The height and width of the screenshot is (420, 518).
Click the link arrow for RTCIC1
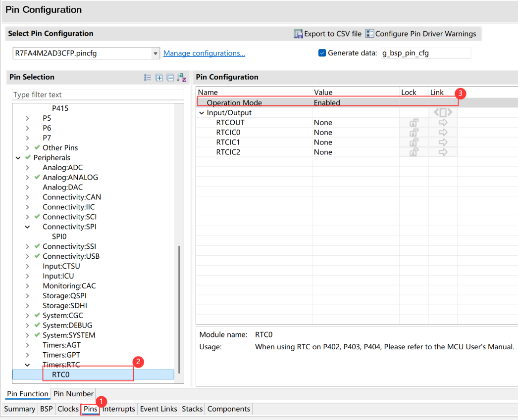coord(443,142)
